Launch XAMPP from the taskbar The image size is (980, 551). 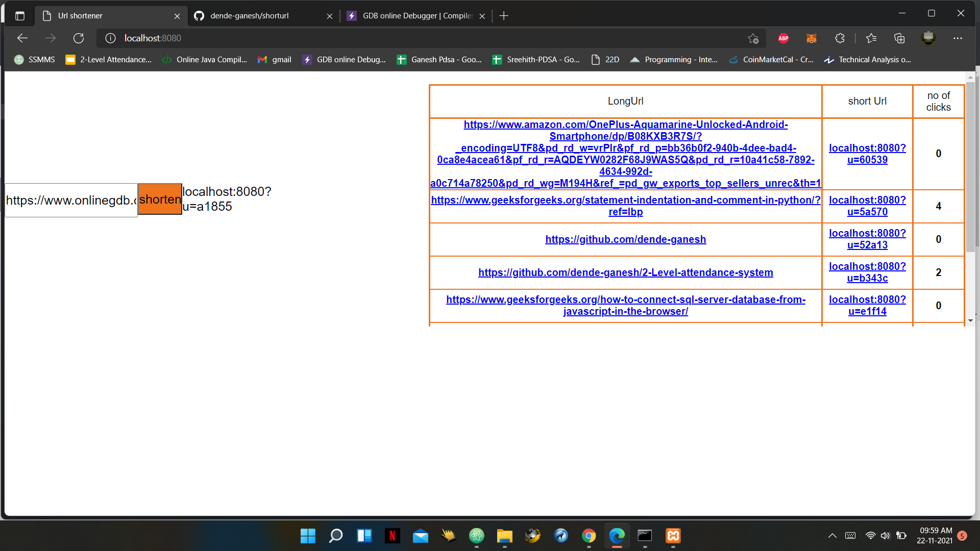coord(673,536)
